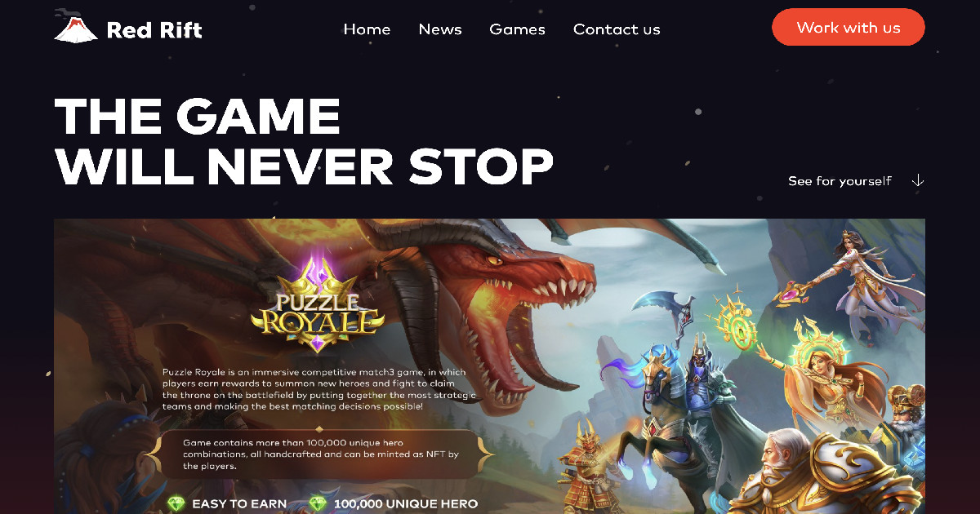Click the hero combinations NFT info box
Screen dimensions: 980x514
tap(324, 454)
